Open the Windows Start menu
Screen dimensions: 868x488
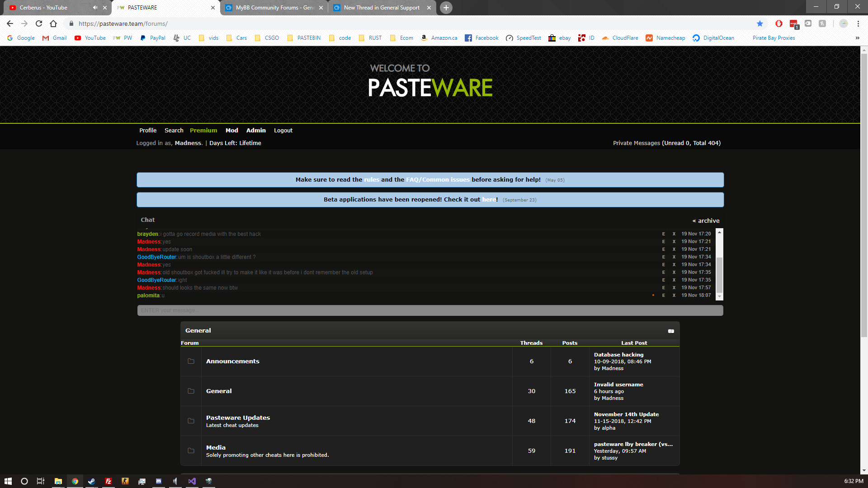(8, 481)
